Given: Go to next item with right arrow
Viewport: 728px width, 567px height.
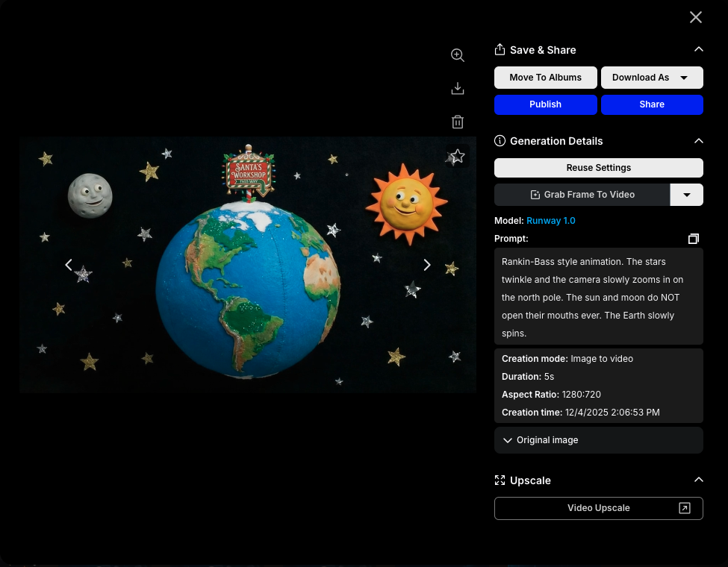Looking at the screenshot, I should (427, 265).
